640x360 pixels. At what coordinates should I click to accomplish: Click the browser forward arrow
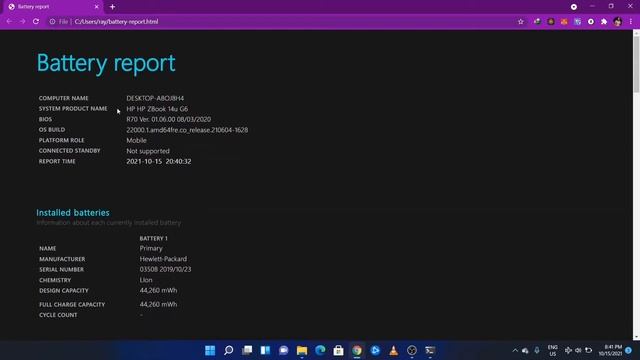(22, 21)
